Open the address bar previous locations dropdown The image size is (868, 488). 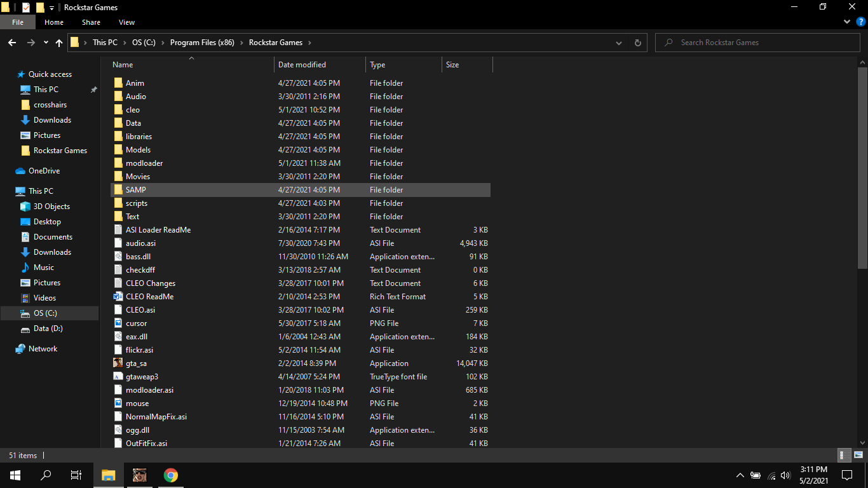pos(619,43)
